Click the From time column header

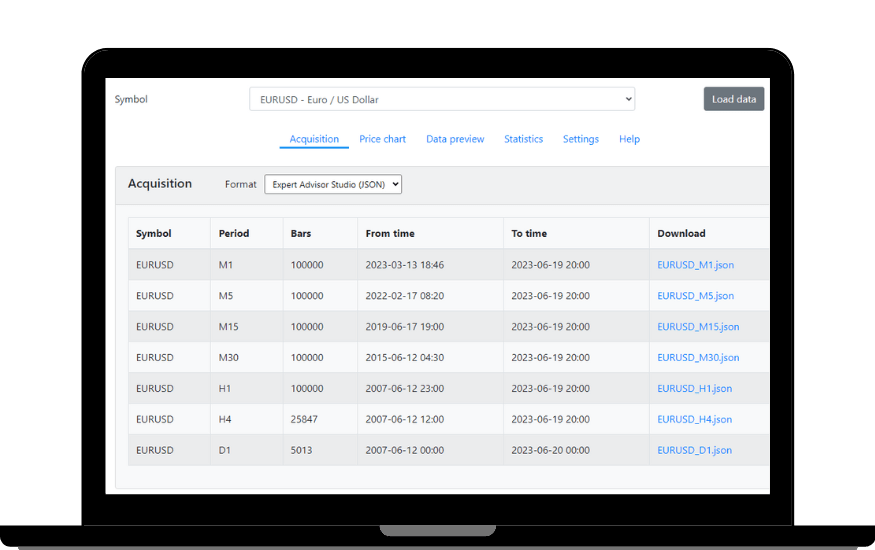pos(390,233)
